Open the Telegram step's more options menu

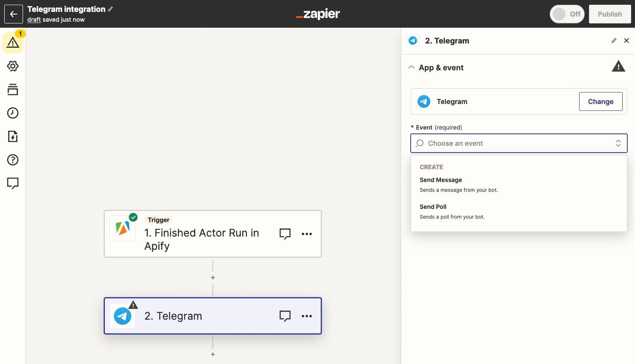click(307, 316)
